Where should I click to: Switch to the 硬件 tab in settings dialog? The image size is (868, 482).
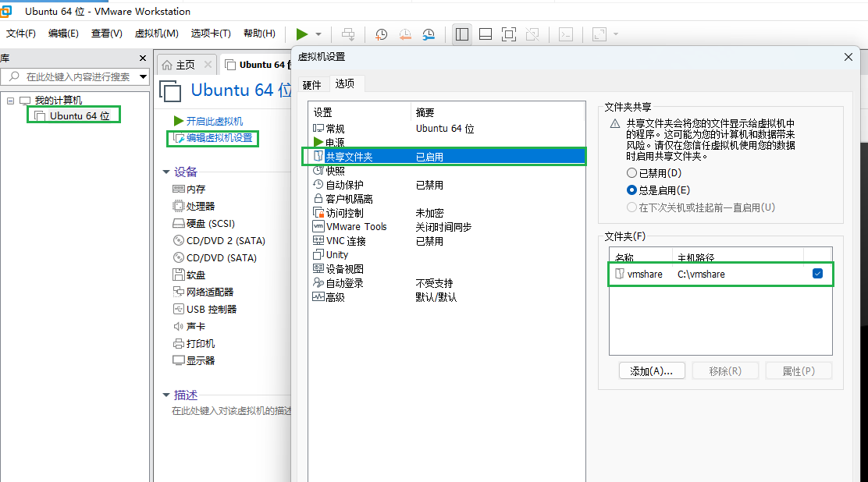312,85
